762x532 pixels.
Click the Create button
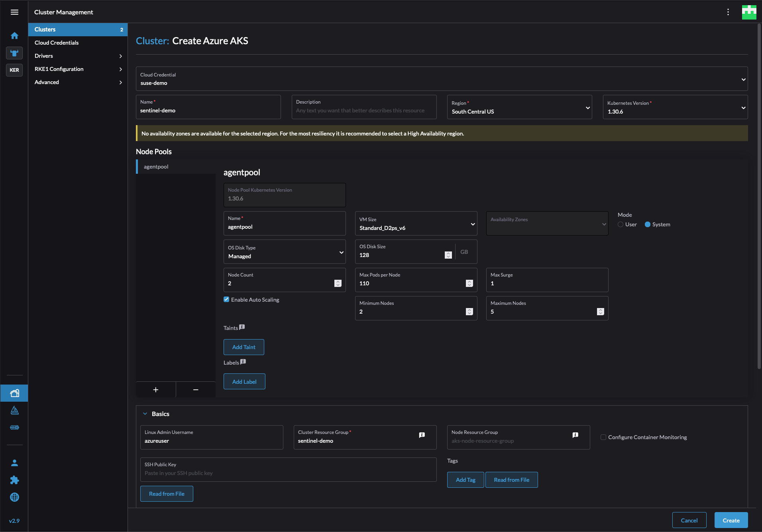point(731,520)
